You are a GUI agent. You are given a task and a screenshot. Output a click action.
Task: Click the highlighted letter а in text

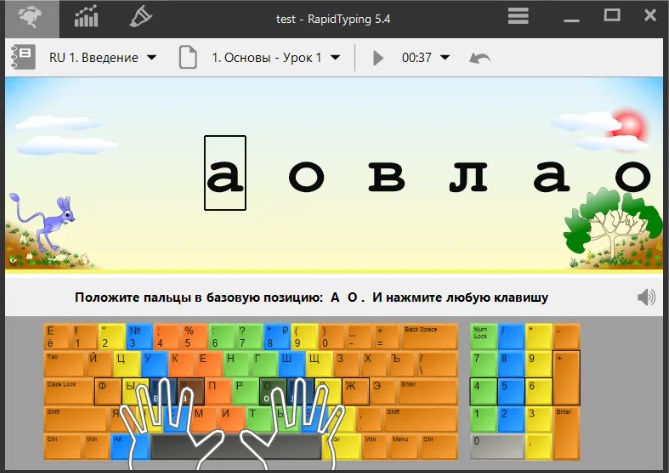[x=225, y=174]
